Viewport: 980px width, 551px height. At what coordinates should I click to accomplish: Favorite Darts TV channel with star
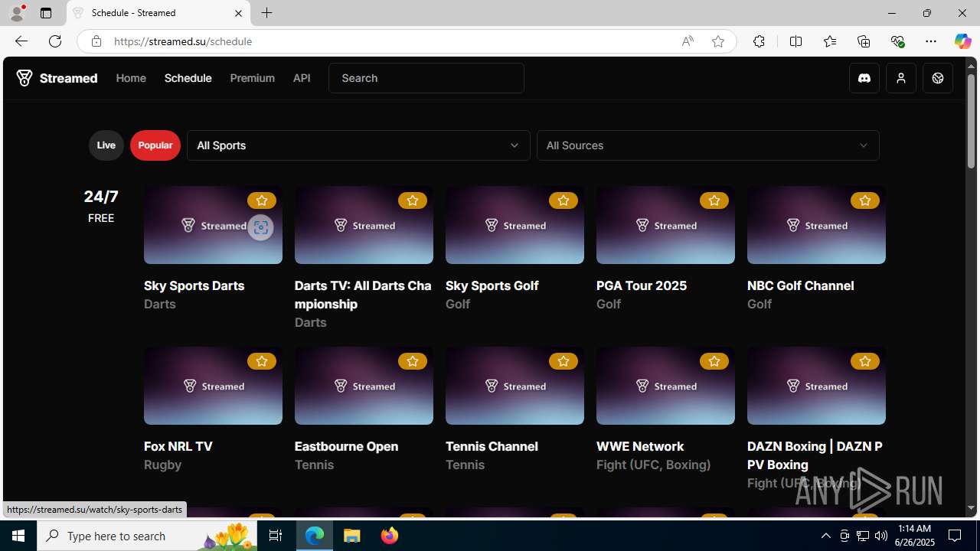coord(413,201)
